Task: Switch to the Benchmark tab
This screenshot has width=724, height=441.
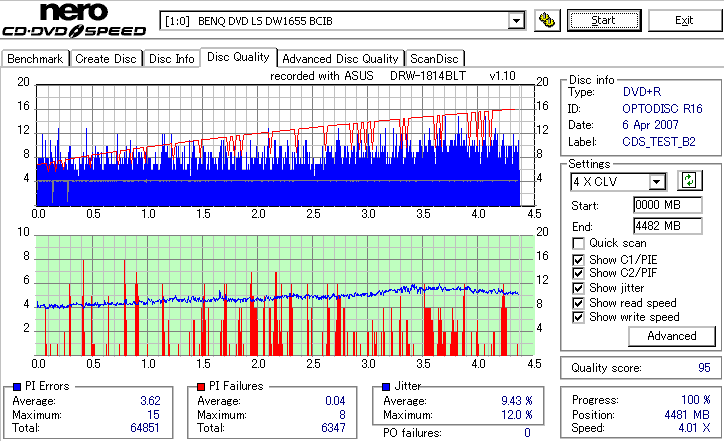Action: (x=35, y=59)
